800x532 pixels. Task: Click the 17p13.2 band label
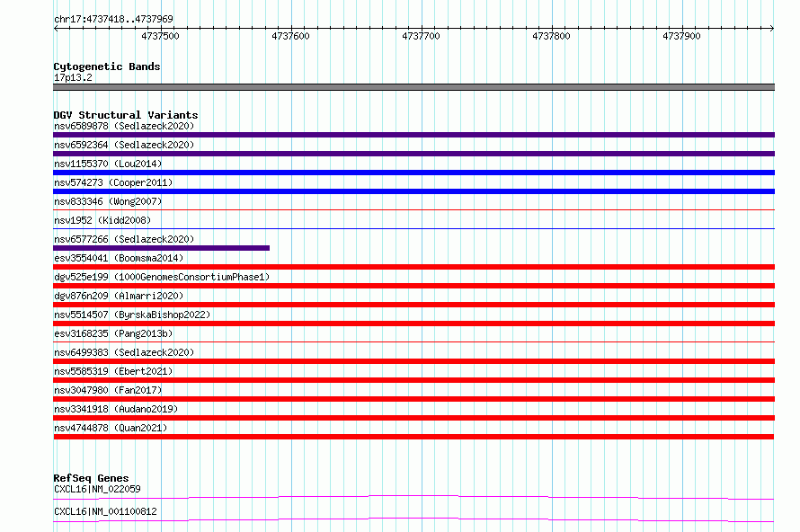point(73,77)
